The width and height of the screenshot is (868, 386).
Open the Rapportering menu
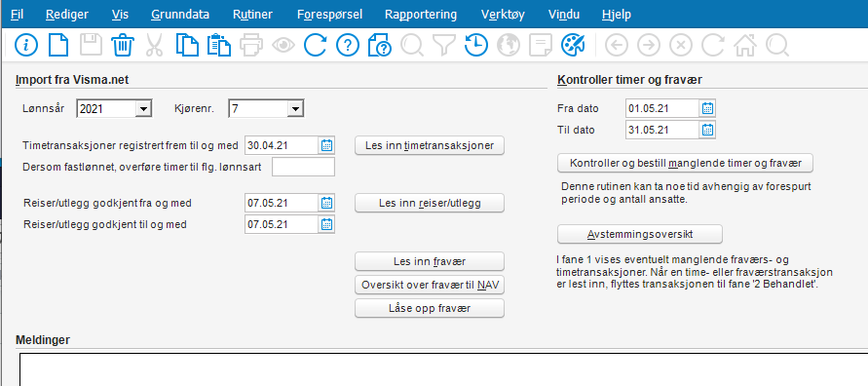click(x=421, y=15)
